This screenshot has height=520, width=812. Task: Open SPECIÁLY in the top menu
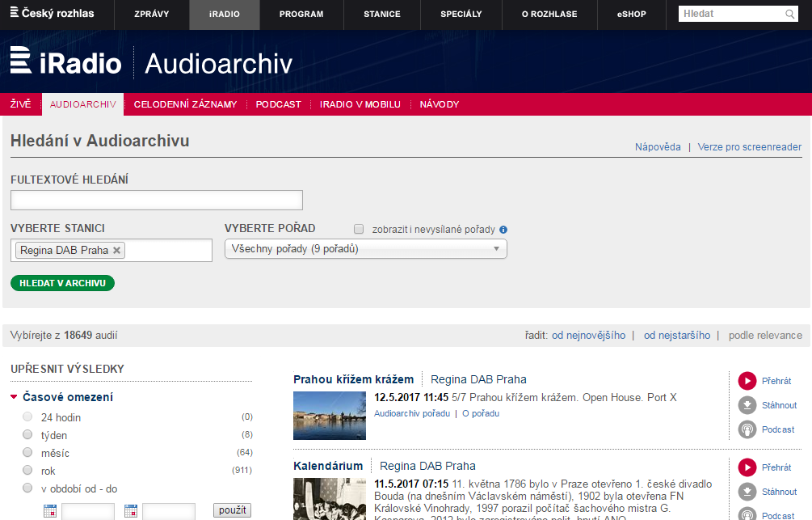(x=461, y=15)
